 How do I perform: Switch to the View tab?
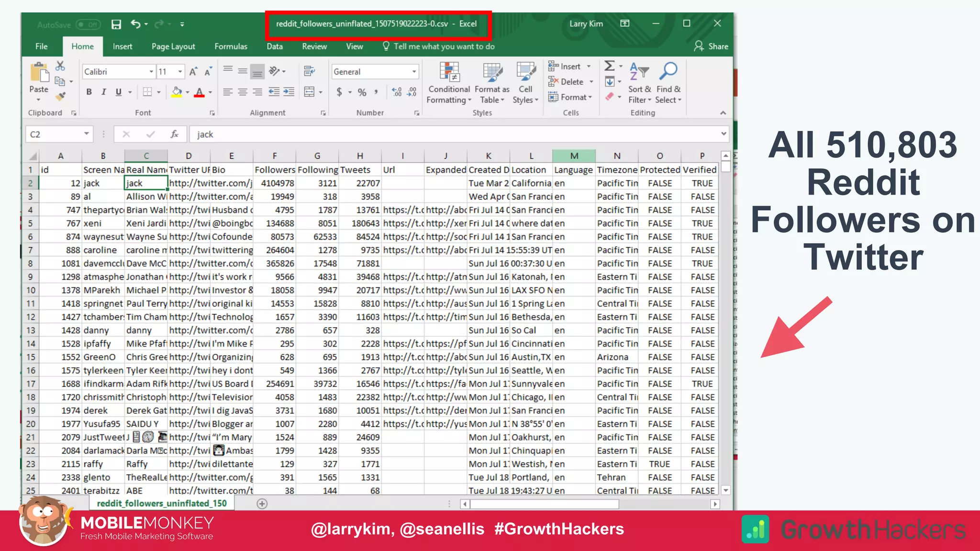coord(355,46)
